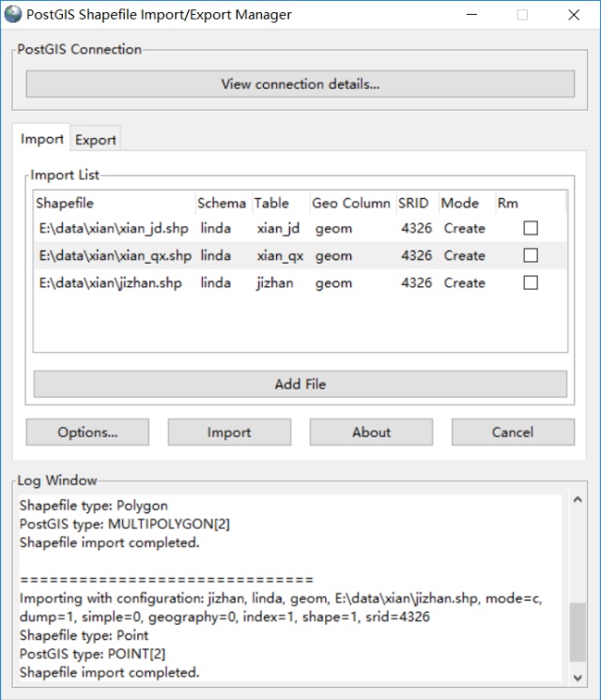This screenshot has width=601, height=700.
Task: Click log line Shapefile type: Point
Action: coord(84,635)
